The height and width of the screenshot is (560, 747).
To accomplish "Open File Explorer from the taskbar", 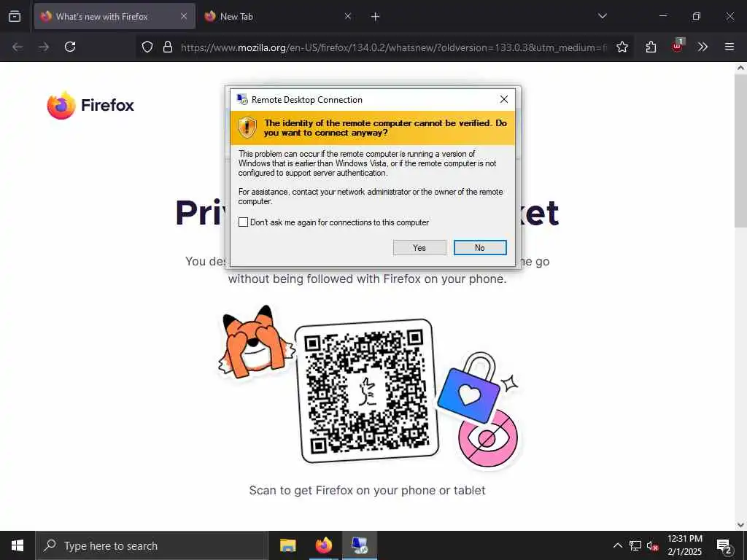I will [287, 545].
